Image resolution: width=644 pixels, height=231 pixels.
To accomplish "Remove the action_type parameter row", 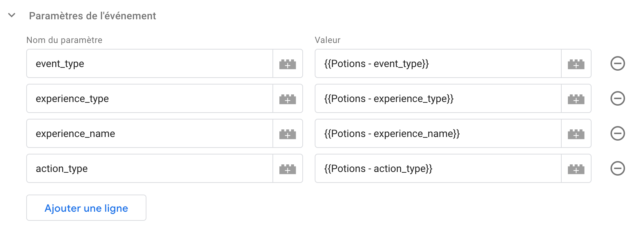I will tap(618, 169).
